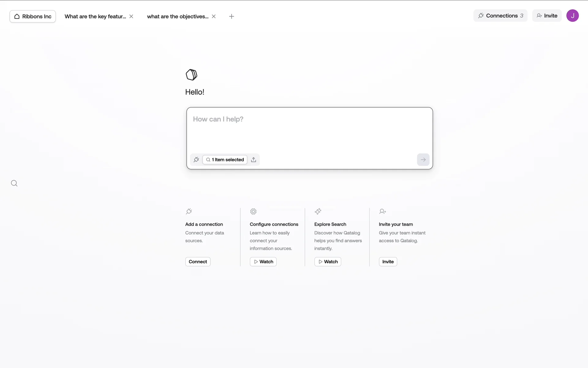Open the purple J user avatar
This screenshot has width=588, height=368.
tap(572, 16)
